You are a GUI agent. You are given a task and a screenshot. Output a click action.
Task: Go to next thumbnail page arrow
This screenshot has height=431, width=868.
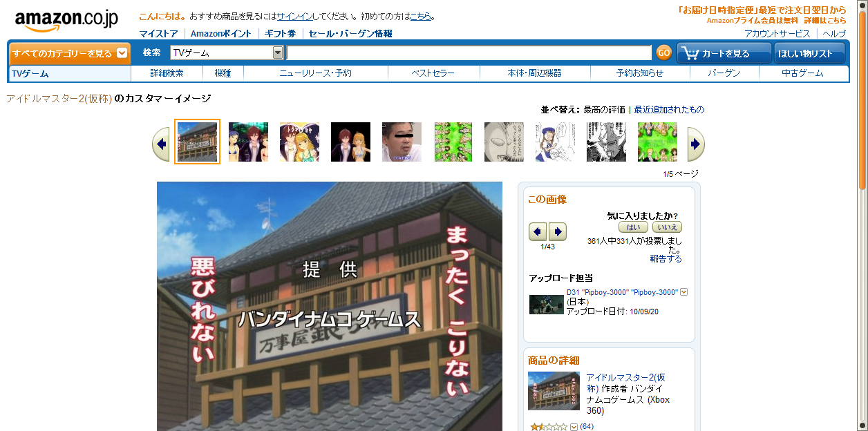pyautogui.click(x=696, y=144)
